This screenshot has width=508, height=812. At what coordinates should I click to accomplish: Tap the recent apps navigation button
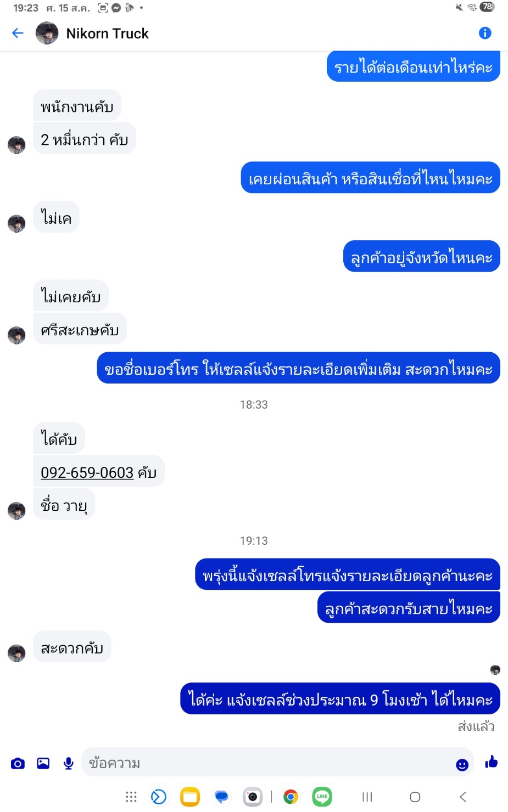[x=367, y=797]
